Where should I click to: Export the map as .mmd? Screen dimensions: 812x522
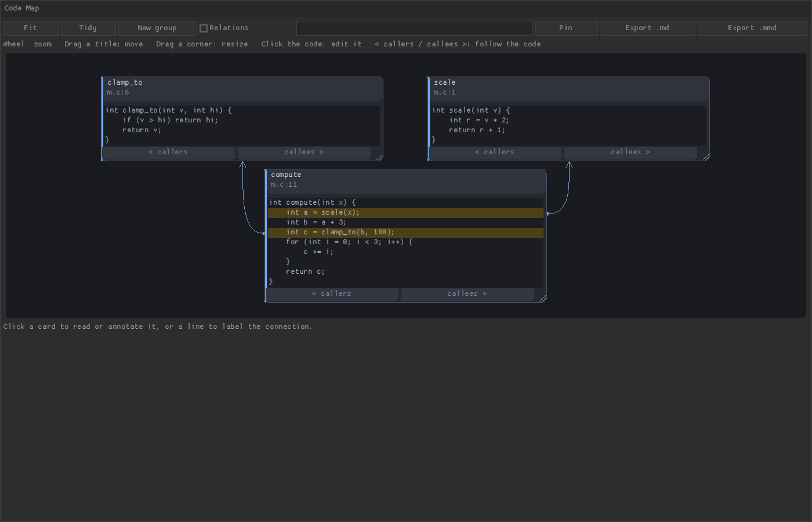tap(752, 28)
